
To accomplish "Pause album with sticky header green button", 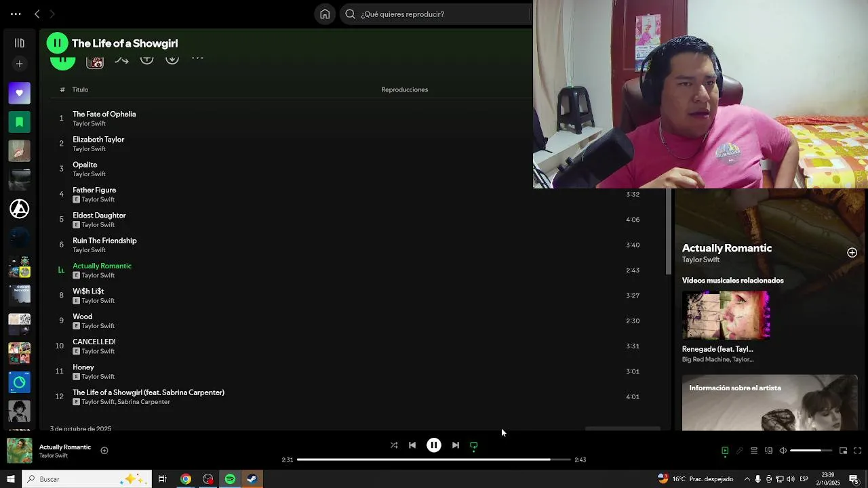I will (58, 43).
